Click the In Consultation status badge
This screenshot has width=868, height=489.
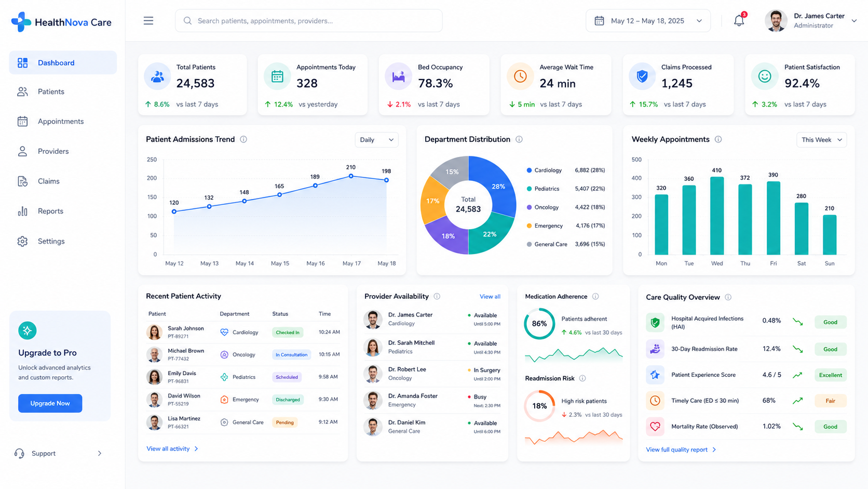click(291, 355)
